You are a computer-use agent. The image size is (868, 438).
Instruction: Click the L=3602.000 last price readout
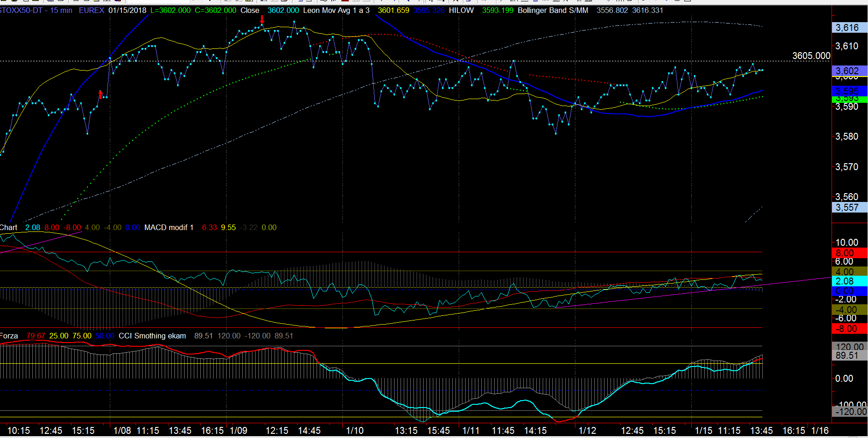coord(170,10)
